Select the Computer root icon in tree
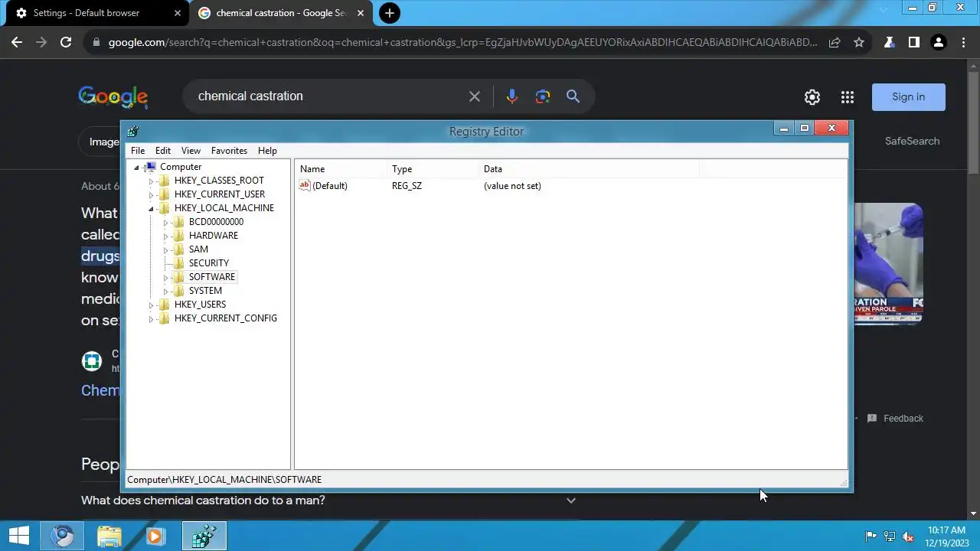The width and height of the screenshot is (980, 551). pyautogui.click(x=150, y=167)
